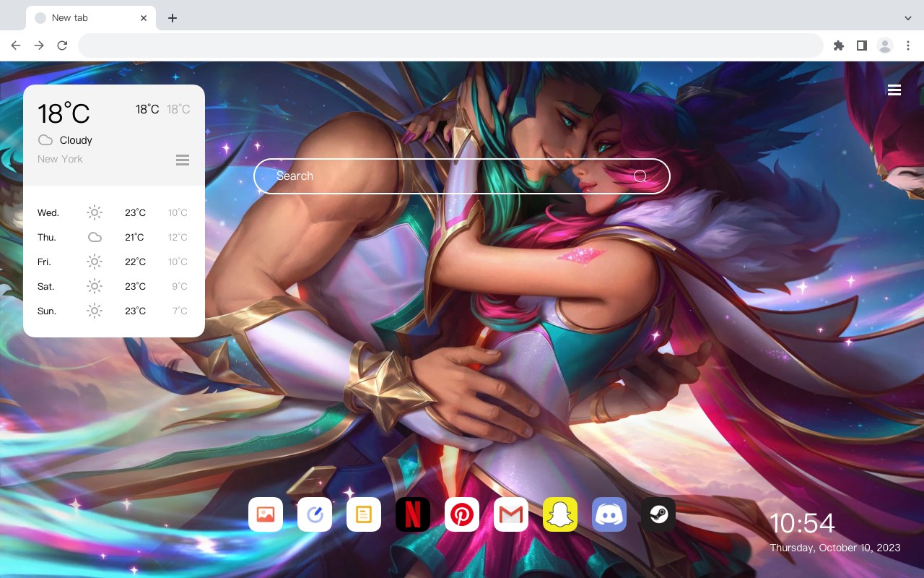Viewport: 924px width, 578px height.
Task: Click Sunday's 7°C low temperature
Action: [180, 311]
